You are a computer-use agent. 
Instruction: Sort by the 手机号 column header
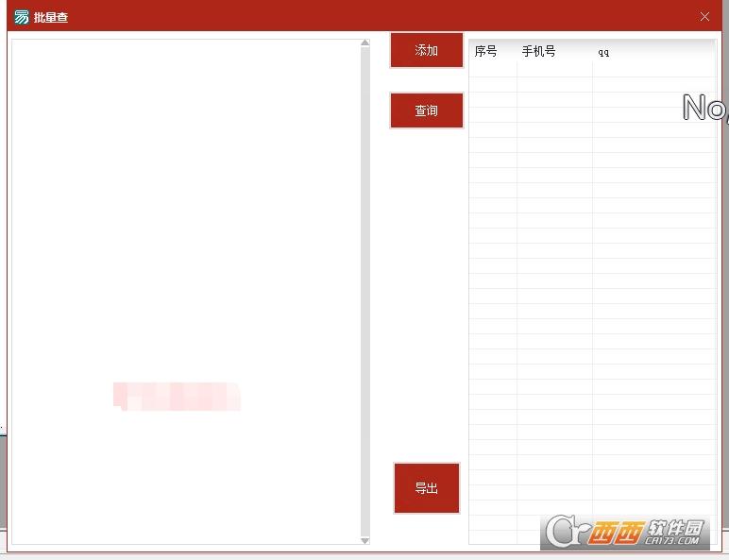(554, 51)
